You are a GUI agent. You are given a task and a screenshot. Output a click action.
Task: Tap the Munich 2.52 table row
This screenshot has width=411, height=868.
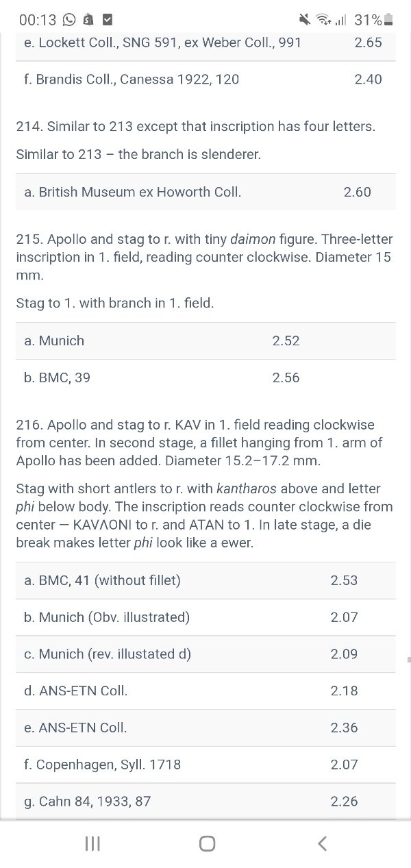click(x=206, y=340)
